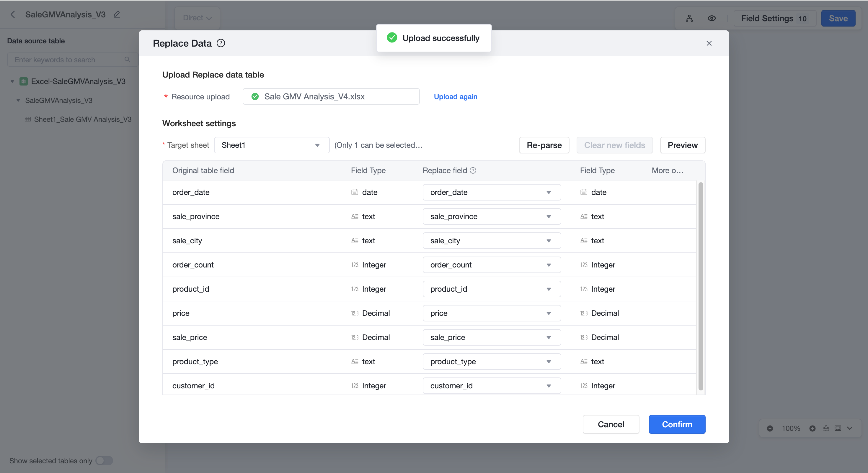Collapse the Excel-SaleGMVAnalysis_V3 tree node
The image size is (868, 473).
pos(12,81)
